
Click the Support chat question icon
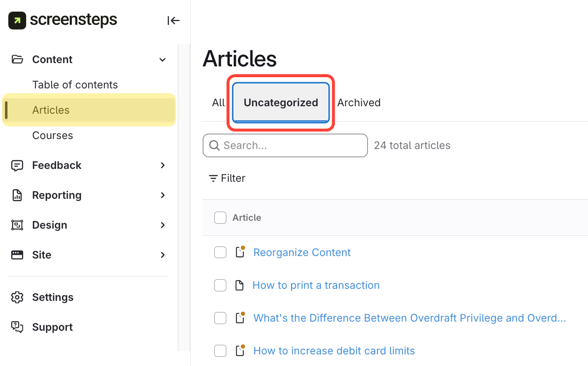[17, 327]
